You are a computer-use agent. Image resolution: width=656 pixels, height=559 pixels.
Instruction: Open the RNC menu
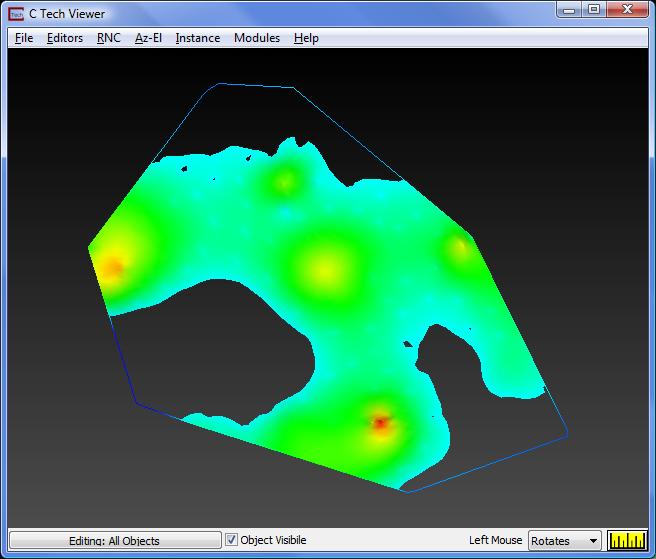coord(109,38)
